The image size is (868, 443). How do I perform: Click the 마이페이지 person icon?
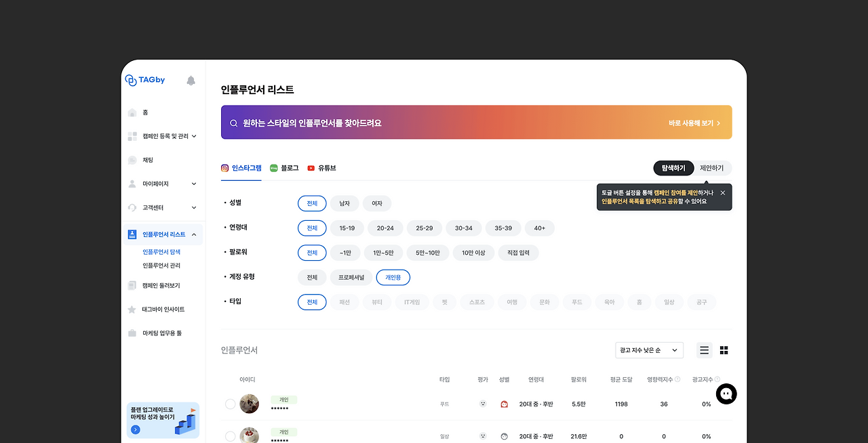(x=132, y=184)
